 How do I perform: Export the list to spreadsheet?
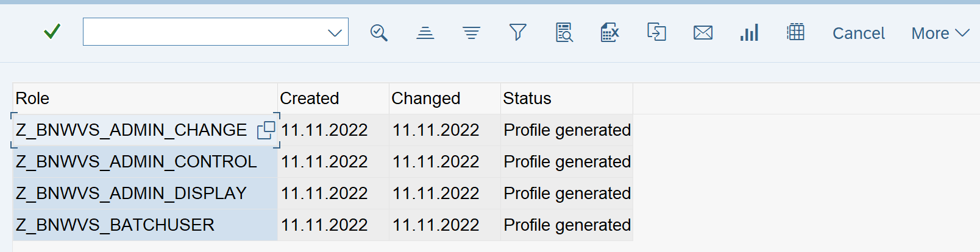[x=609, y=33]
